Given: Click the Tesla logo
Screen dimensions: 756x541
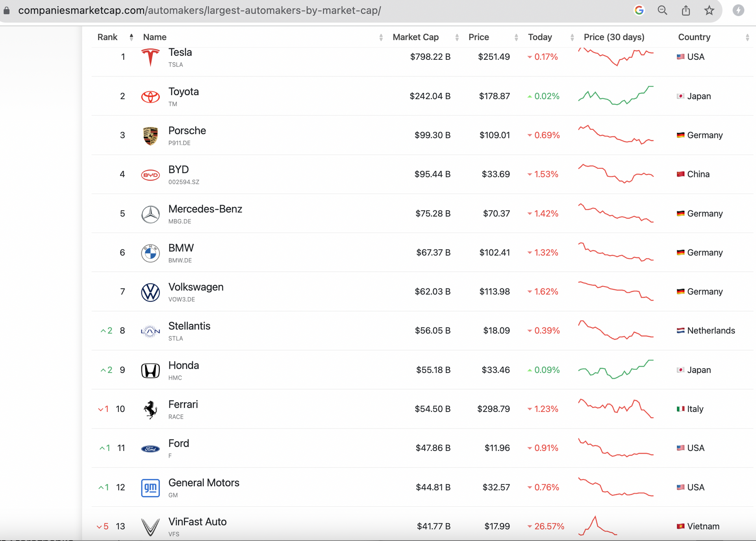Looking at the screenshot, I should [150, 57].
